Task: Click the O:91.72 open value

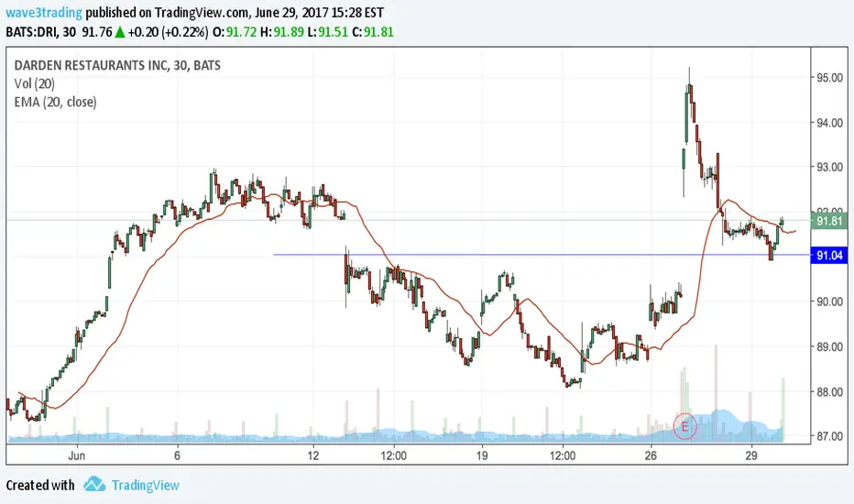Action: coord(235,32)
